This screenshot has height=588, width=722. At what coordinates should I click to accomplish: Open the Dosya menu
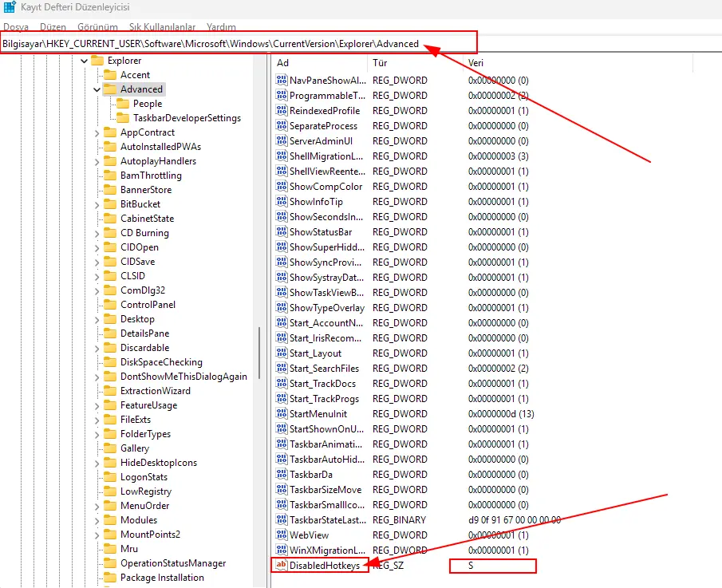[x=16, y=26]
